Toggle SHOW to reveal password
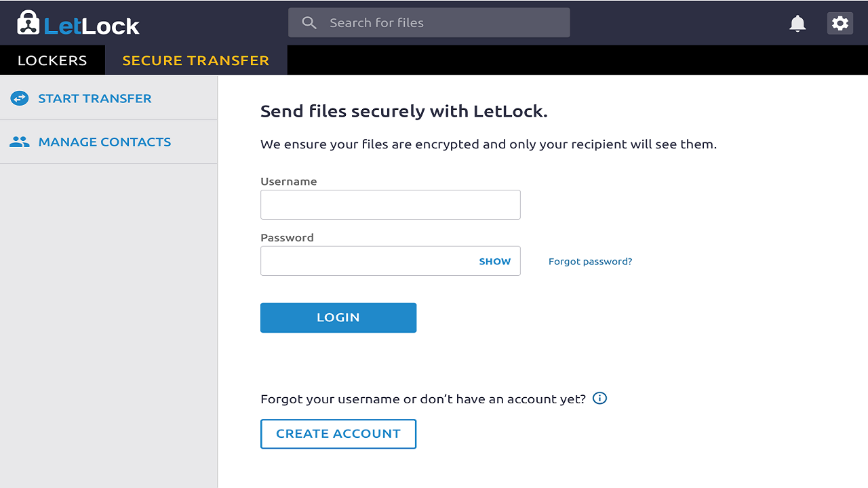 (495, 262)
